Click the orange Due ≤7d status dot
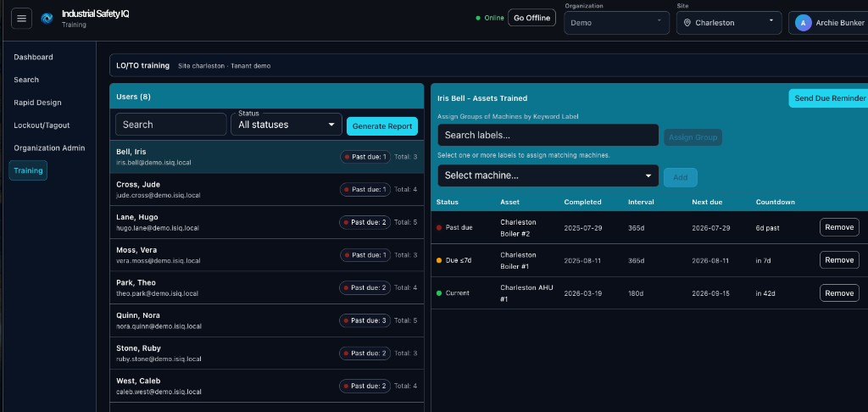The height and width of the screenshot is (412, 868). point(440,260)
